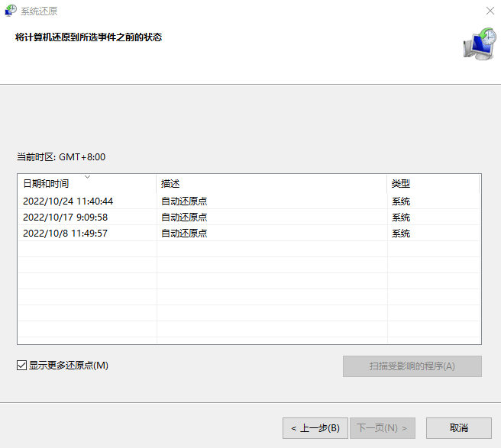501x448 pixels.
Task: Sort restore points by 描述 column header
Action: coord(170,184)
